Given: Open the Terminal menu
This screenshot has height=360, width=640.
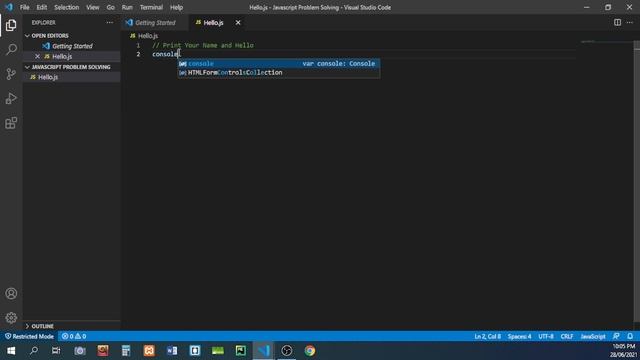Looking at the screenshot, I should (151, 7).
